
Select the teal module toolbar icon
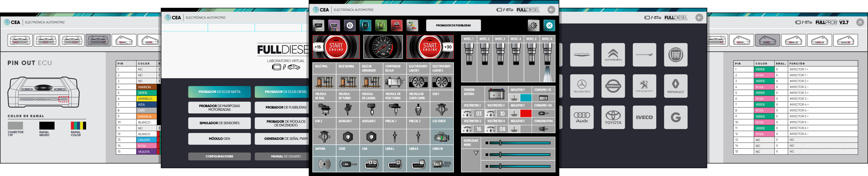click(x=365, y=25)
